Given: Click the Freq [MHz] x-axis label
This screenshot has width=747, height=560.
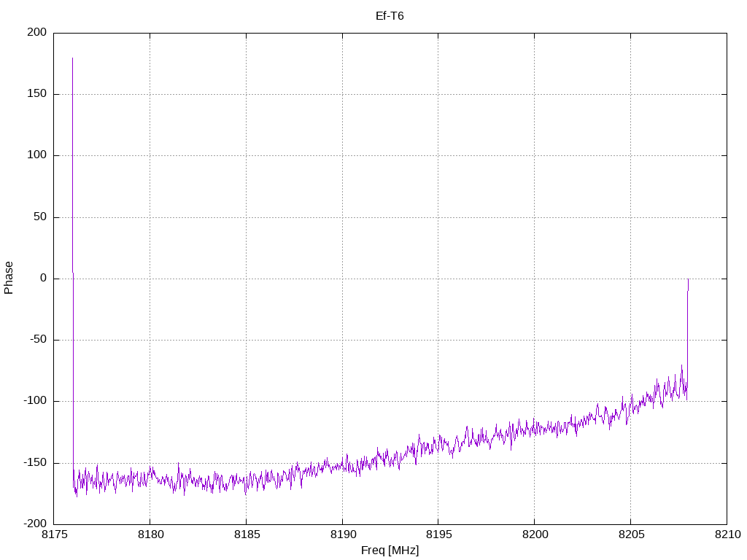Looking at the screenshot, I should tap(390, 550).
